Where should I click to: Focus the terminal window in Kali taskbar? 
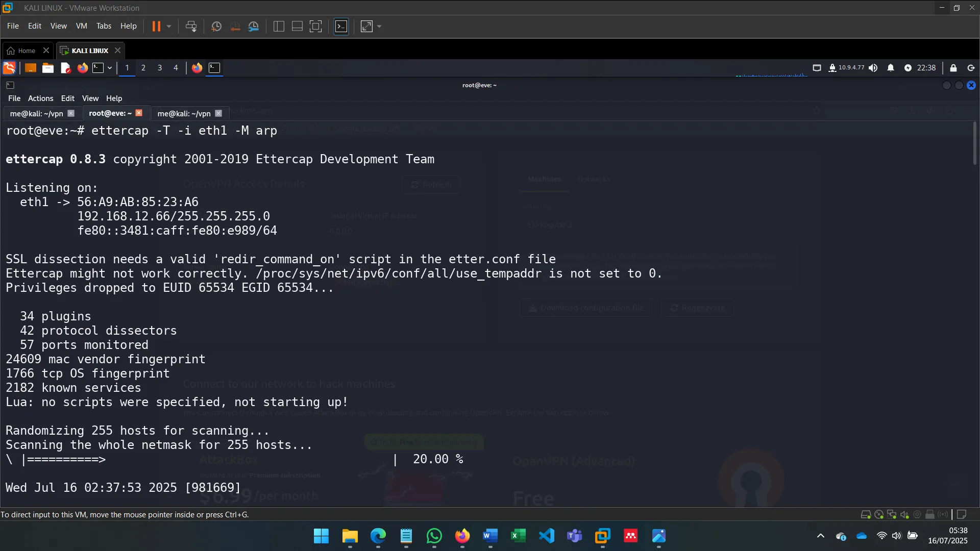[214, 68]
